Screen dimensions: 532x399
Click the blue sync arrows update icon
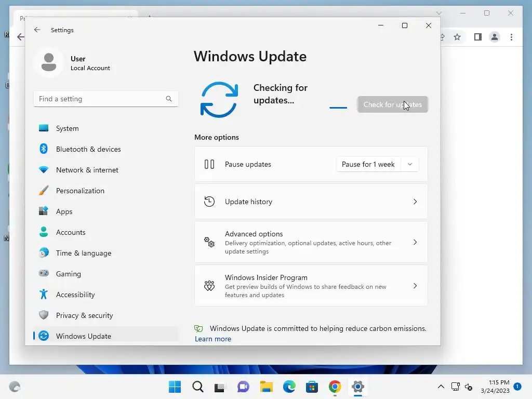point(219,100)
